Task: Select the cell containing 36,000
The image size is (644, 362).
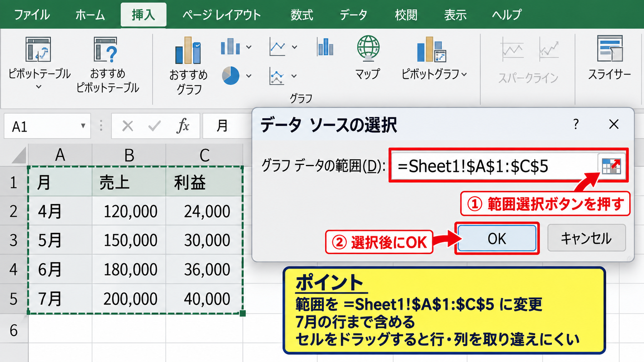Action: pos(204,269)
